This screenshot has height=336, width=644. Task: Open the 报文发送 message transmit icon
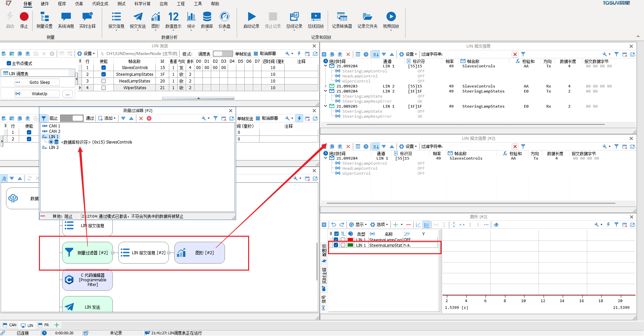tap(138, 17)
